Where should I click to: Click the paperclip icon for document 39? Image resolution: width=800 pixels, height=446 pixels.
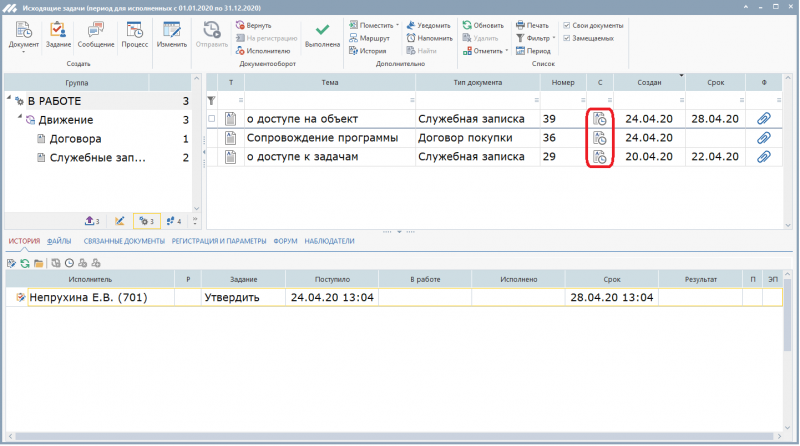(764, 119)
